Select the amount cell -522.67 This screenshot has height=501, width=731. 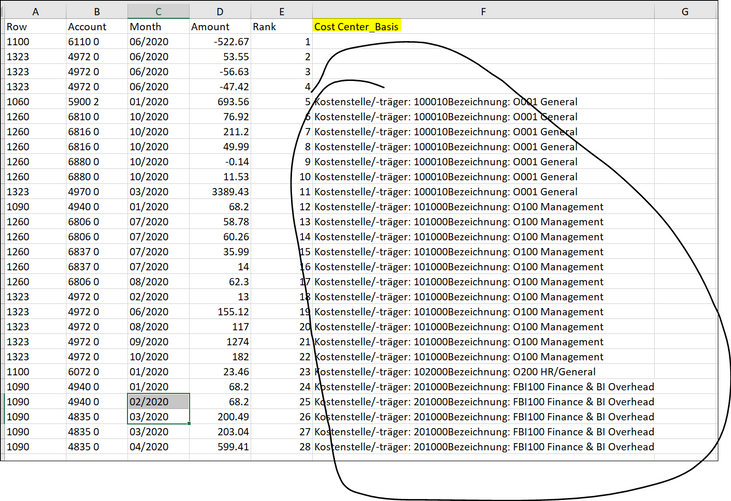[x=220, y=41]
